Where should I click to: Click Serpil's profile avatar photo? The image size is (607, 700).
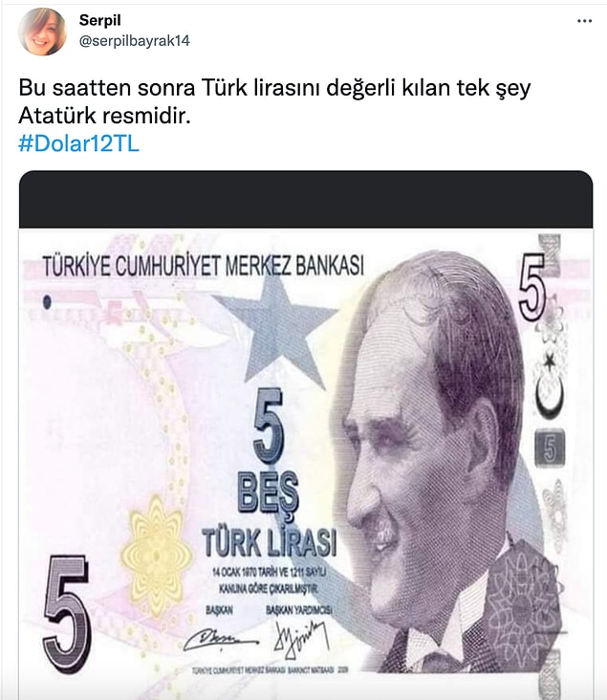pyautogui.click(x=42, y=32)
